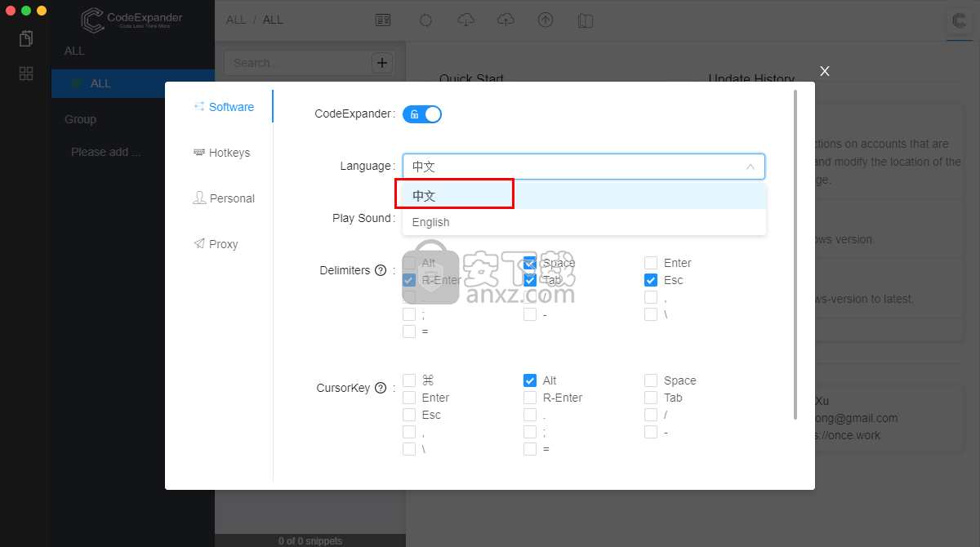Click the "Please add ..." placeholder entry
980x547 pixels.
106,152
